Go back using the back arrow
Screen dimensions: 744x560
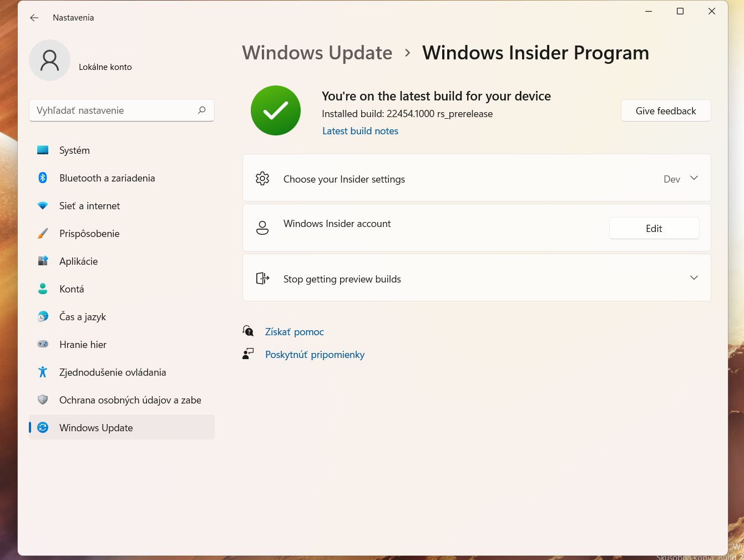[x=34, y=18]
